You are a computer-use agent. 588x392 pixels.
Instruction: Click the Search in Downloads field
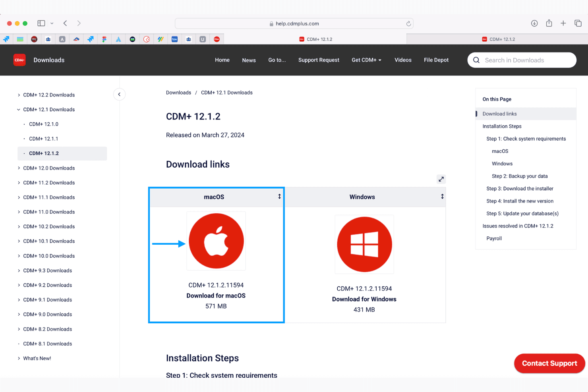coord(522,60)
